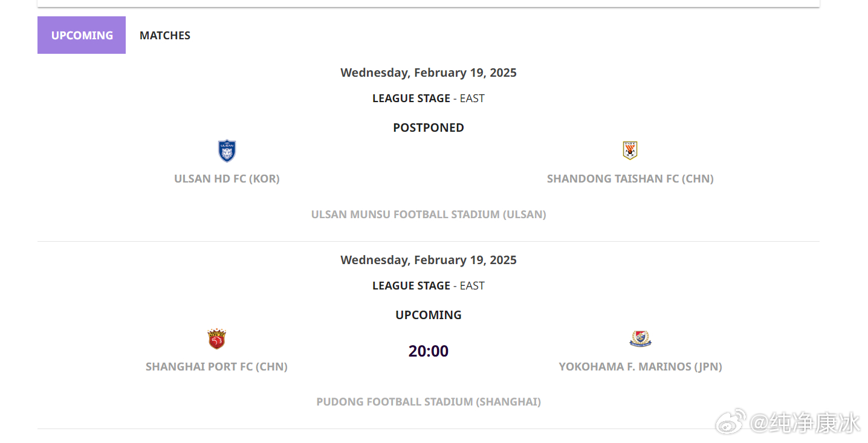Click the first LEAGUE STAGE - EAST label
Viewport: 868px width, 443px height.
(x=429, y=99)
